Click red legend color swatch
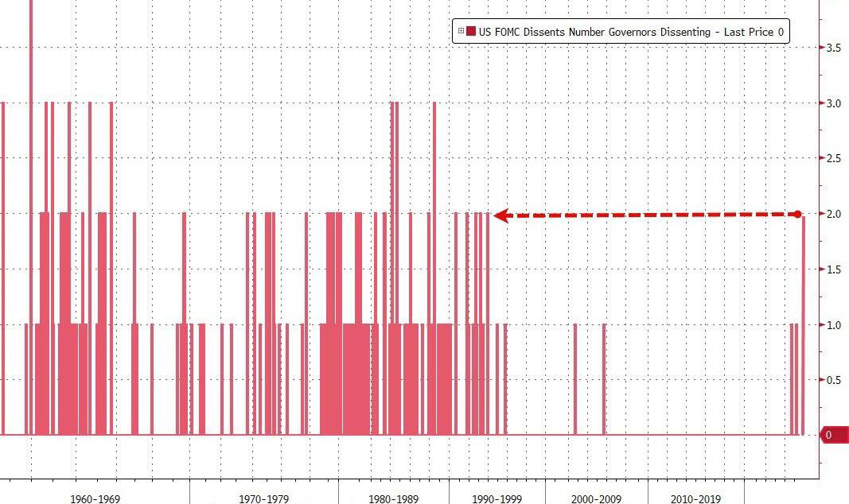The image size is (849, 504). [470, 31]
